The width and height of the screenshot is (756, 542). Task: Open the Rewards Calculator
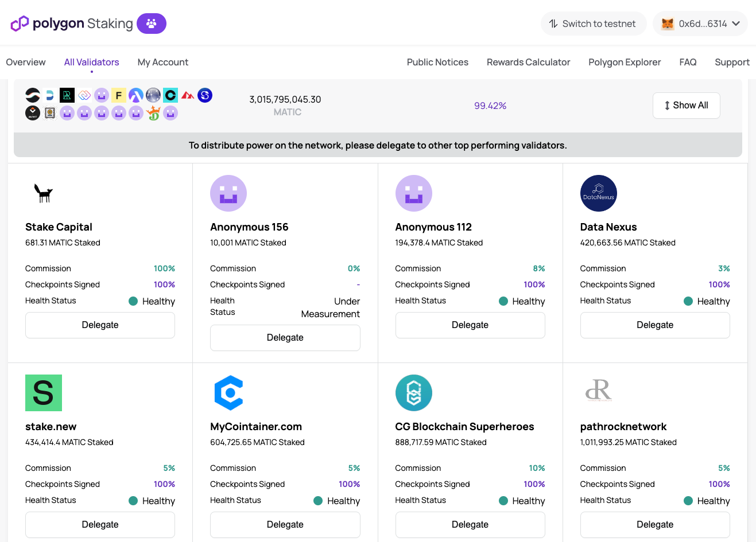click(528, 62)
